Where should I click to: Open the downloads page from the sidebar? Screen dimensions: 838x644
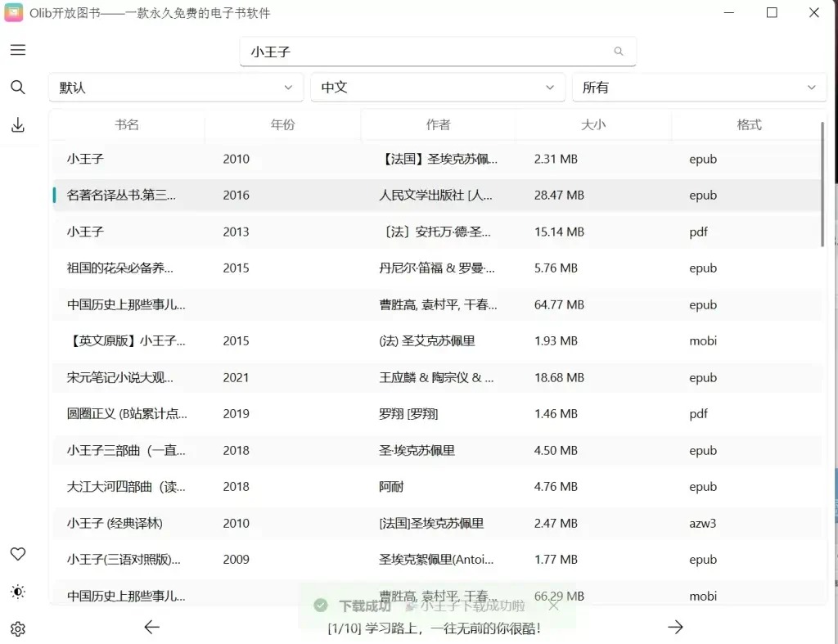pos(18,125)
